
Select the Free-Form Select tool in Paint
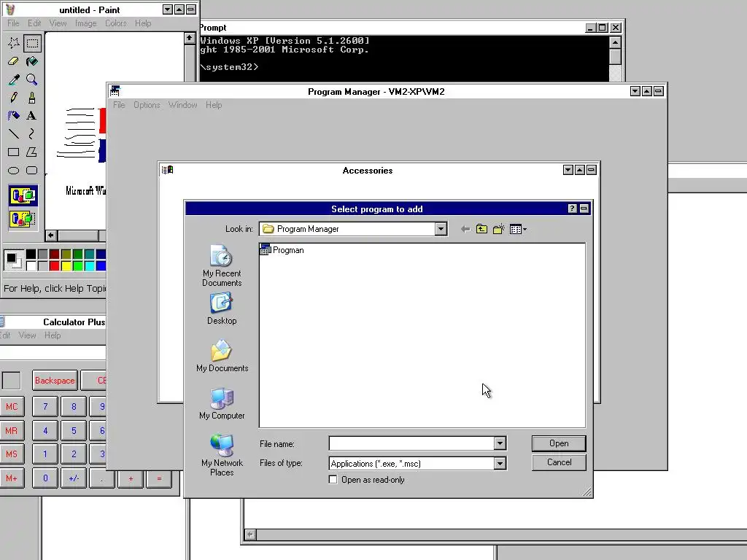click(x=13, y=43)
